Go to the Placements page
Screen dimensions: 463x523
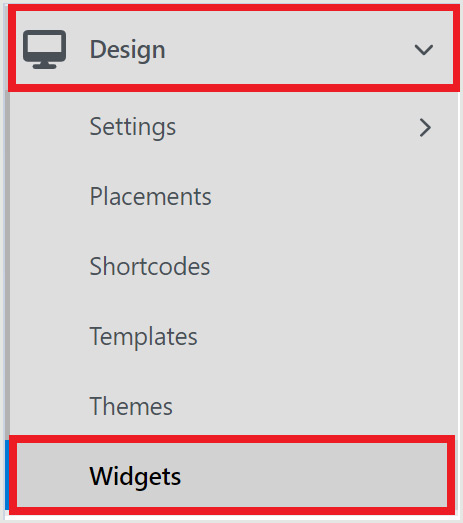234,197
